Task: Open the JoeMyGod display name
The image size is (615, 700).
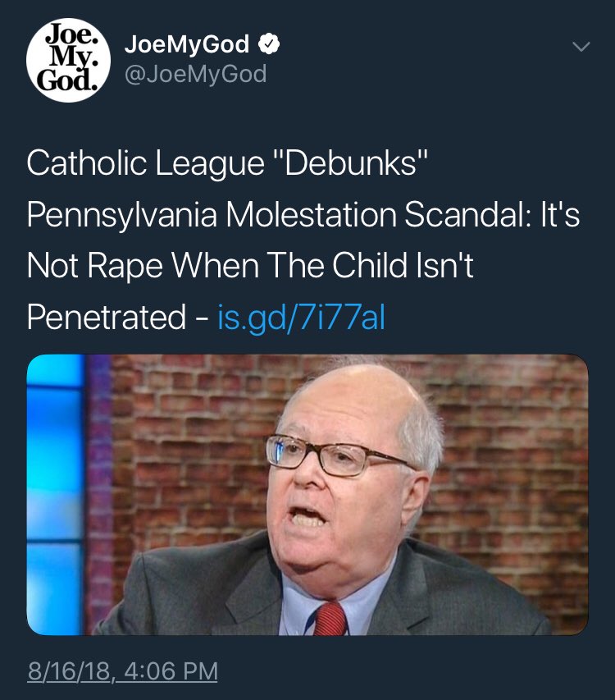Action: (187, 44)
